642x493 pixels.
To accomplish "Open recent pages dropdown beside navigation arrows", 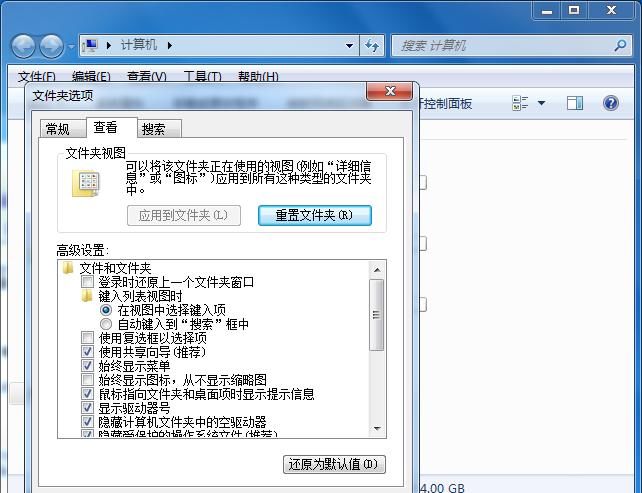I will (x=71, y=47).
